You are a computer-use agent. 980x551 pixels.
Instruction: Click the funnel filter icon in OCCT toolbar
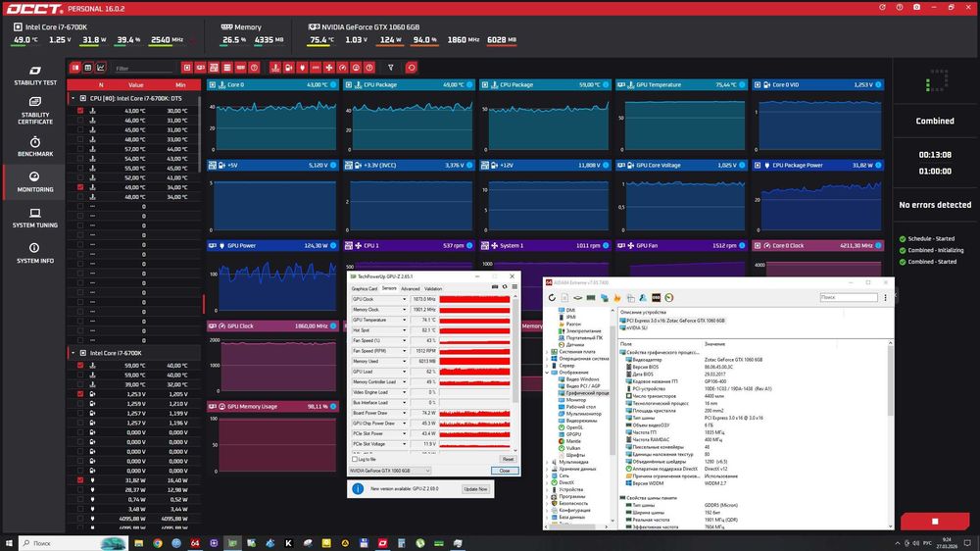point(391,68)
